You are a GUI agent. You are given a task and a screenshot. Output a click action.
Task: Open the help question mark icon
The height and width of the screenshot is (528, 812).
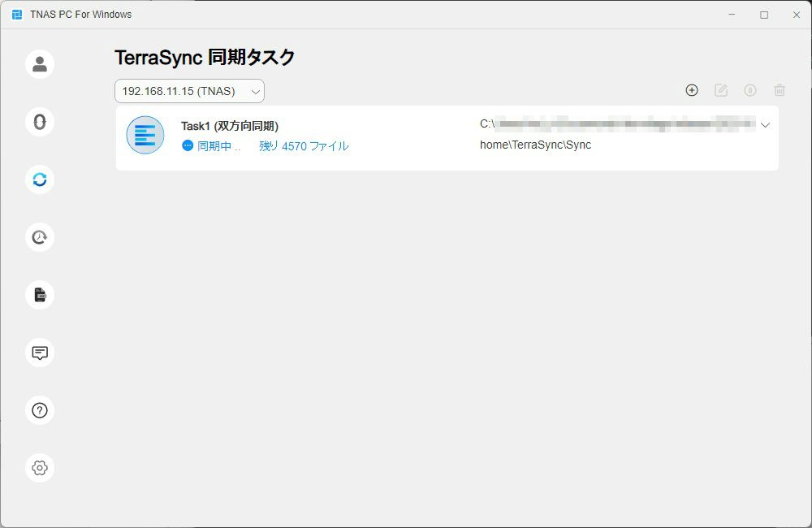coord(40,410)
